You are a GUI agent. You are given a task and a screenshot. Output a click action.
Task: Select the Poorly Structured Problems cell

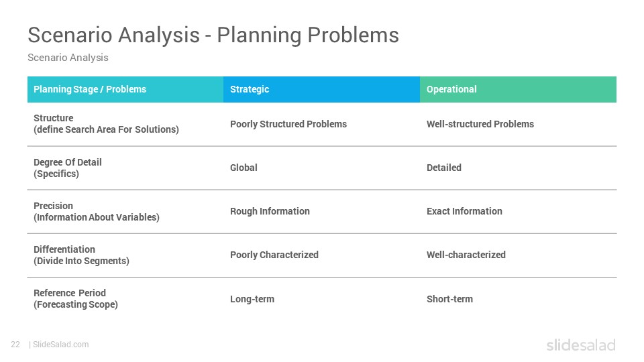point(288,124)
